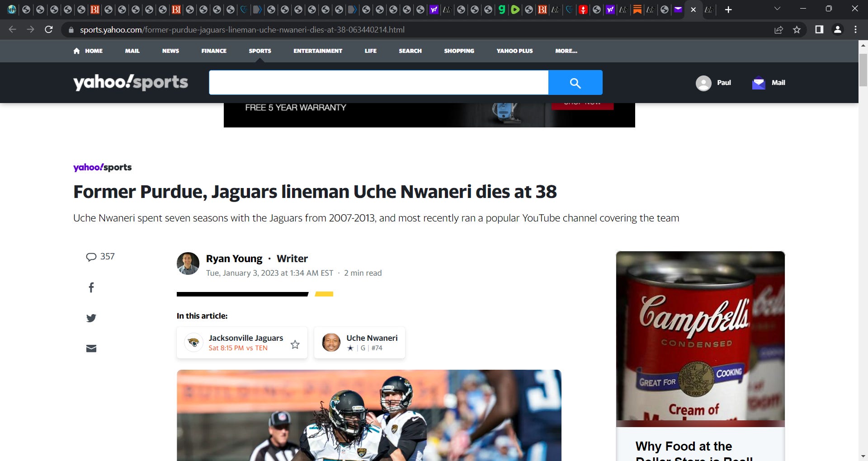
Task: Click scrollbar down arrow
Action: [863, 456]
